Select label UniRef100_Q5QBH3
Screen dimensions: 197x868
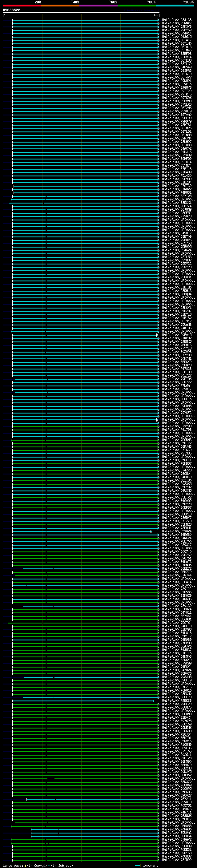[177, 440]
